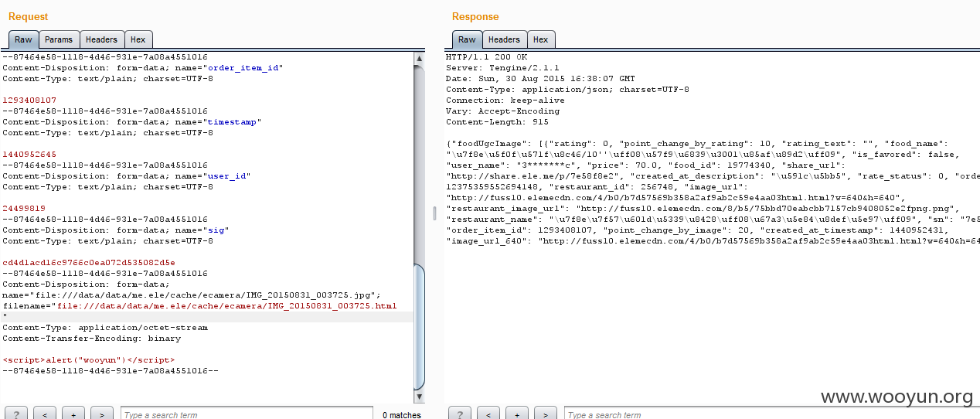
Task: Go to previous match in Request search
Action: (x=45, y=414)
